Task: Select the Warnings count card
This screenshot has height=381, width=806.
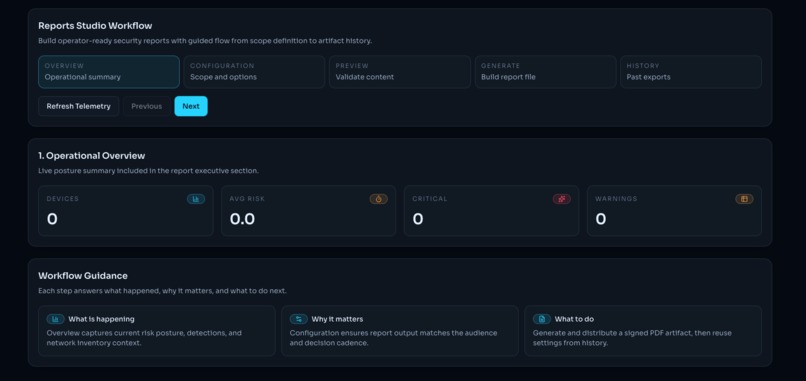Action: (x=674, y=211)
